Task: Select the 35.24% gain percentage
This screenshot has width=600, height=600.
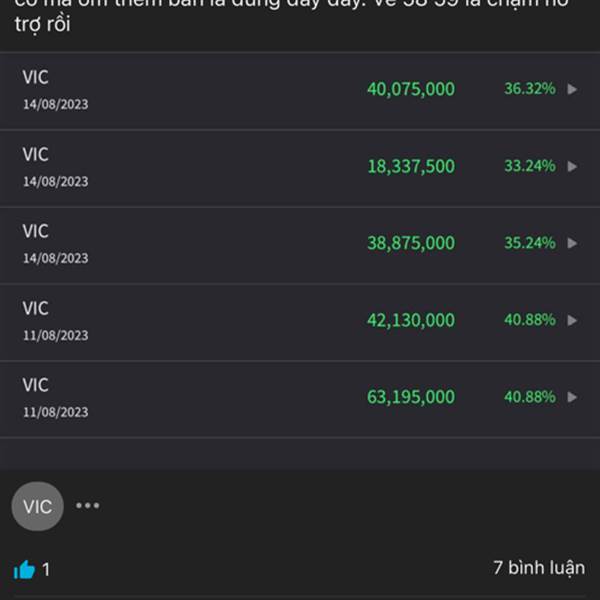Action: 530,243
